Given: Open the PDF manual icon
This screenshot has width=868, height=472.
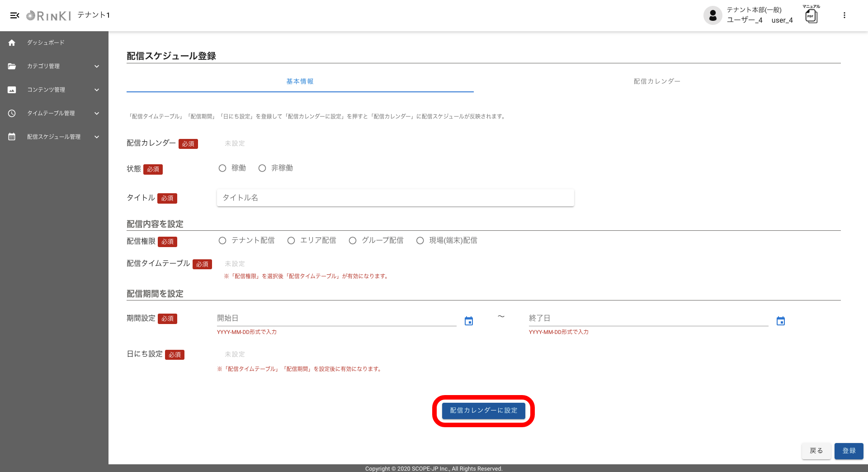Looking at the screenshot, I should pos(811,16).
